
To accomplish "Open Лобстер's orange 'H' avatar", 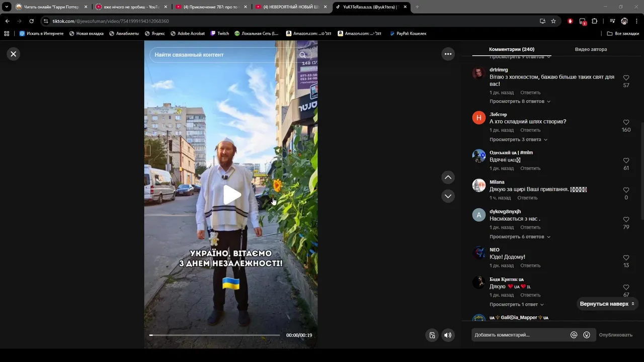I will click(x=478, y=118).
